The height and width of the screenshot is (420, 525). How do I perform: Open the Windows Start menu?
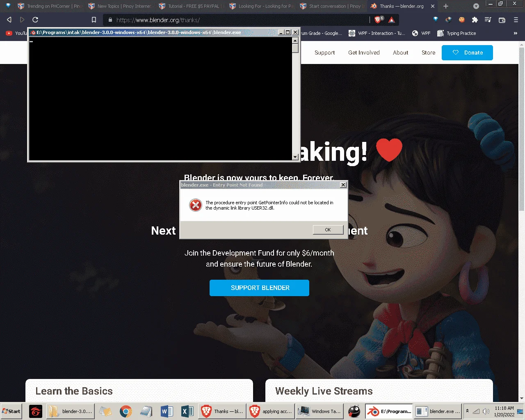click(x=11, y=411)
